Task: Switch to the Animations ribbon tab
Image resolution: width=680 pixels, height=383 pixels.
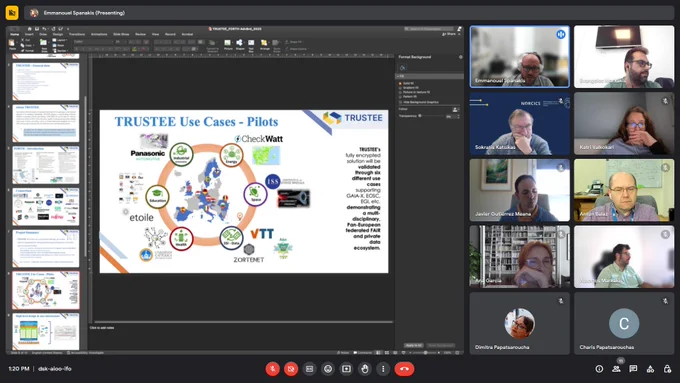Action: coord(99,34)
